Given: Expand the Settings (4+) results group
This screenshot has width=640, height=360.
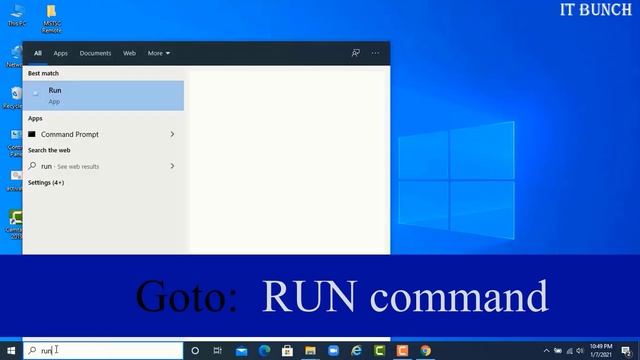Looking at the screenshot, I should click(46, 182).
